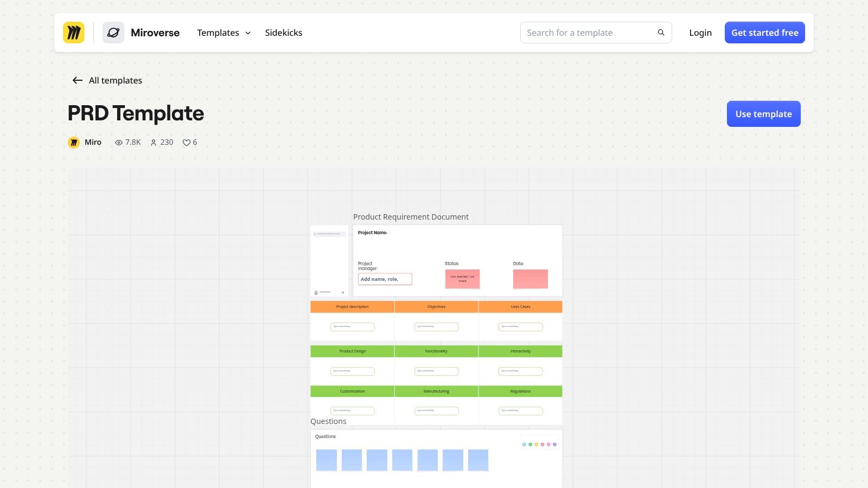
Task: Click the Miro author name
Action: (93, 142)
